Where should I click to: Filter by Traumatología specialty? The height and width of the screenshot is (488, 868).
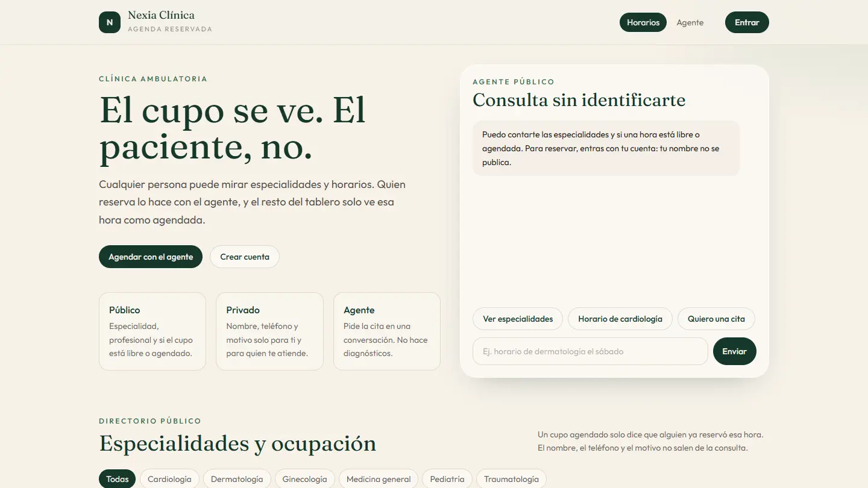pyautogui.click(x=511, y=479)
